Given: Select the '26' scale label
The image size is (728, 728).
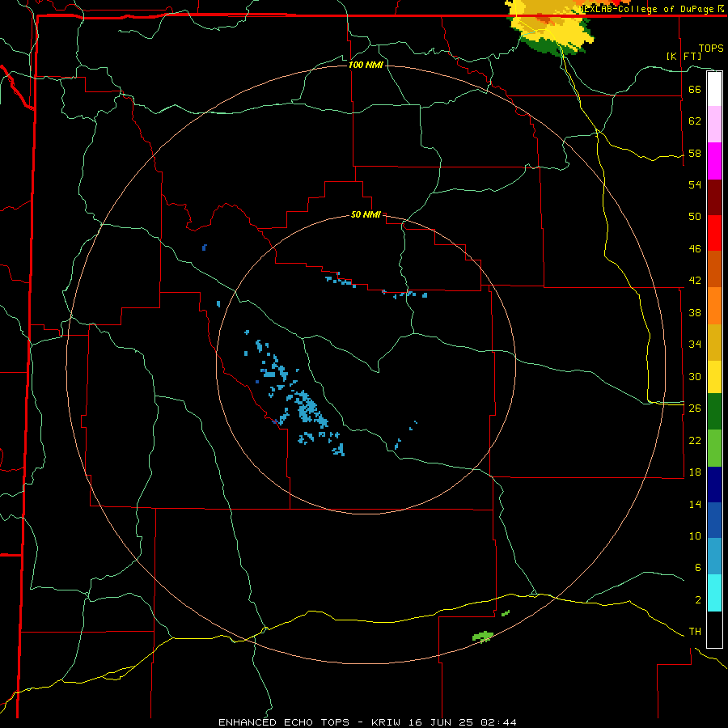Looking at the screenshot, I should [x=695, y=408].
